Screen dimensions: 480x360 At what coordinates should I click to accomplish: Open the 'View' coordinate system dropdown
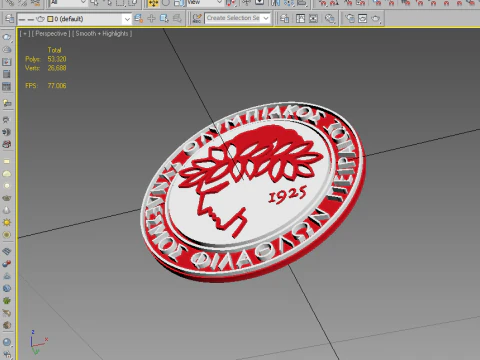pyautogui.click(x=204, y=3)
